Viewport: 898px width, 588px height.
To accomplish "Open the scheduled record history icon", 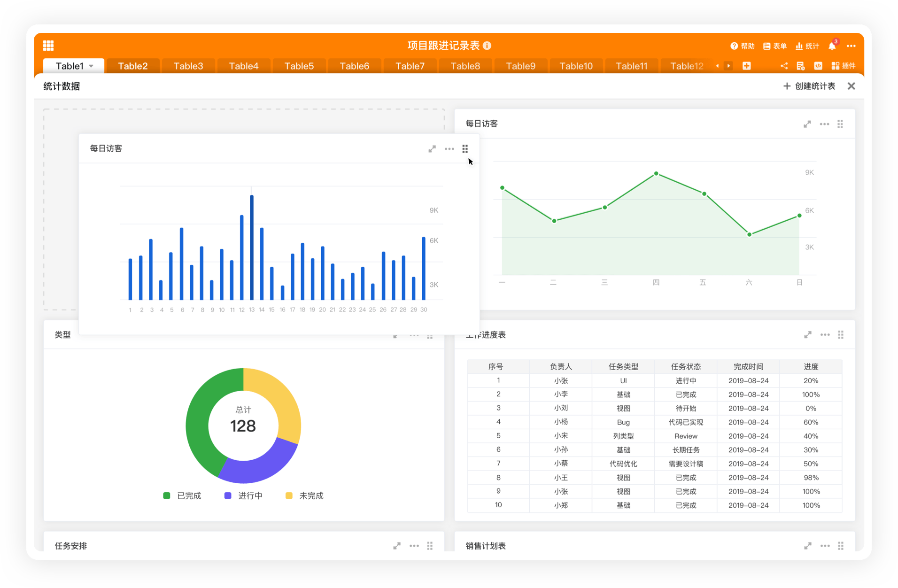I will pyautogui.click(x=801, y=66).
